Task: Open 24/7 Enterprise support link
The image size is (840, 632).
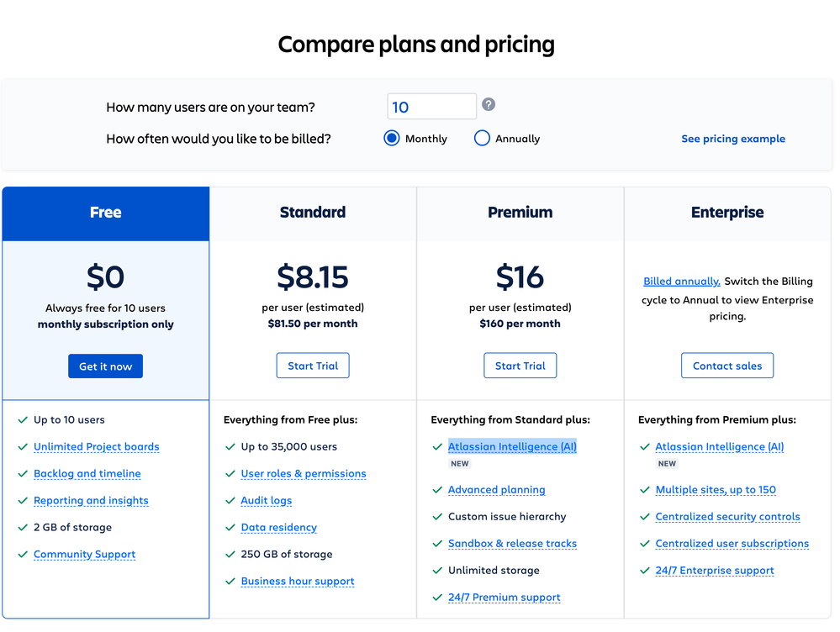Action: 715,571
